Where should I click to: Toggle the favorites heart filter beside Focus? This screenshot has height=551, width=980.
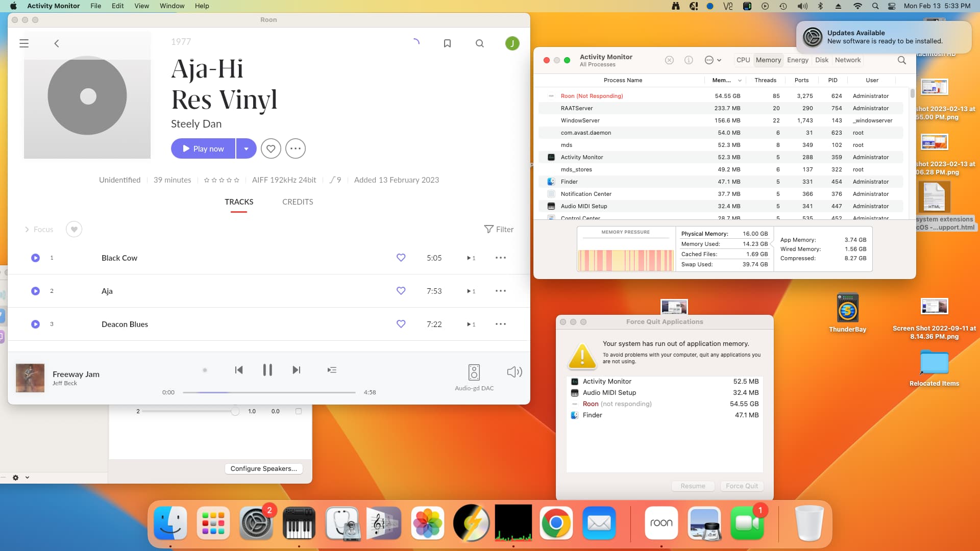(74, 229)
